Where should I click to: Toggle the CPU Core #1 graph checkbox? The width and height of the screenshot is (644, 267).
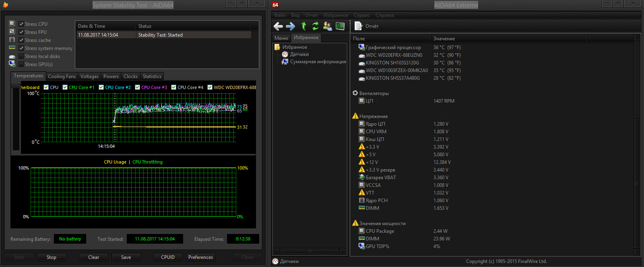(65, 87)
